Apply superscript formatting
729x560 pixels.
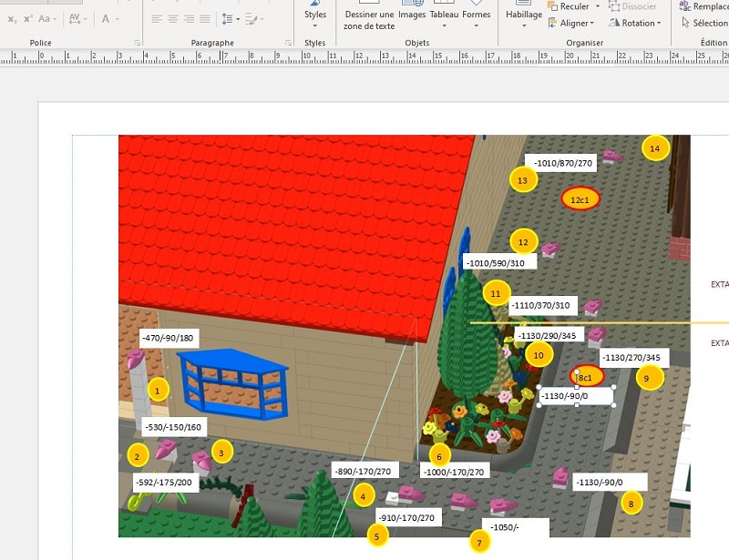(28, 19)
